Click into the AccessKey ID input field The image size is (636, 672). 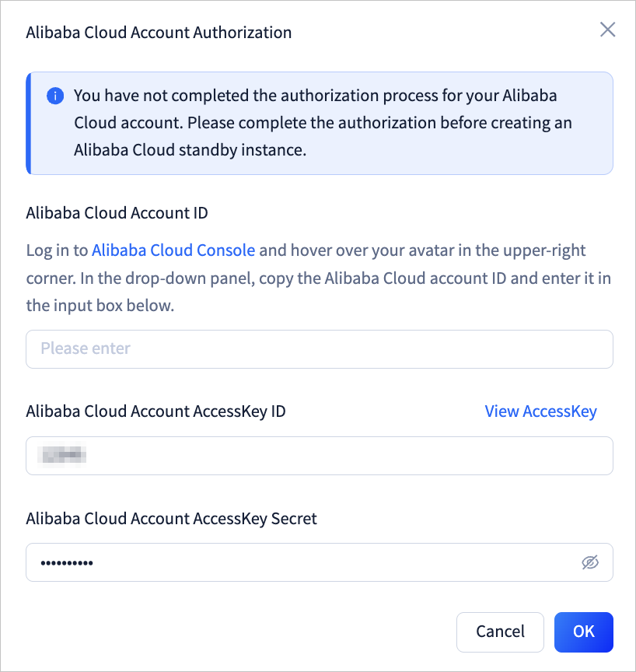pyautogui.click(x=319, y=456)
